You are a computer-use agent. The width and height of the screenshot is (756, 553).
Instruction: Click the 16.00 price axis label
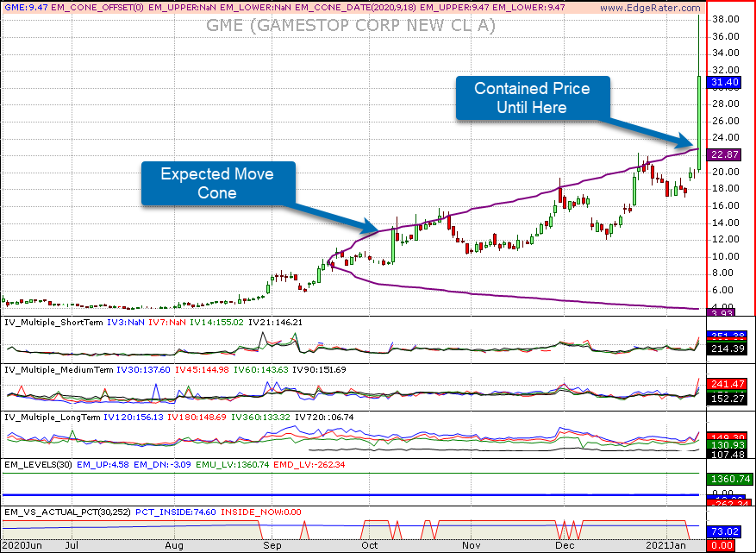(x=726, y=205)
